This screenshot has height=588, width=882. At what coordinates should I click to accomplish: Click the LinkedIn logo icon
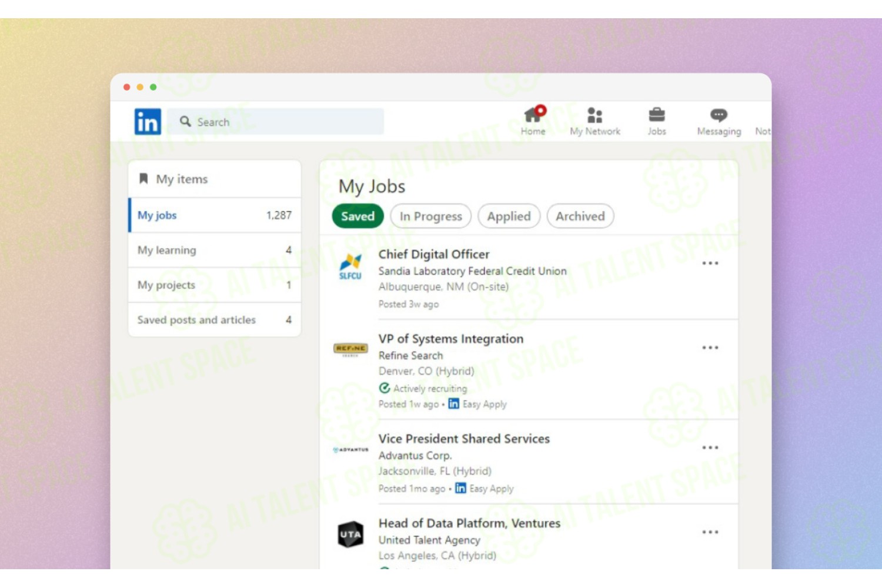148,122
